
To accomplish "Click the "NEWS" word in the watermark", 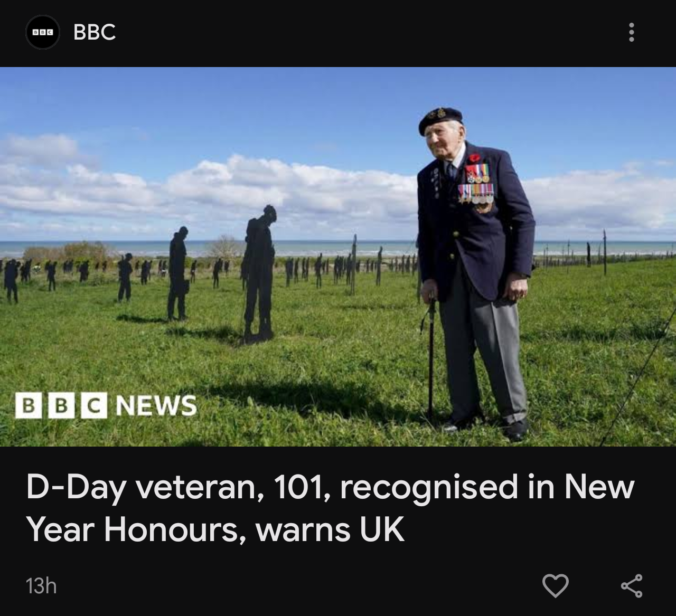I will tap(156, 405).
